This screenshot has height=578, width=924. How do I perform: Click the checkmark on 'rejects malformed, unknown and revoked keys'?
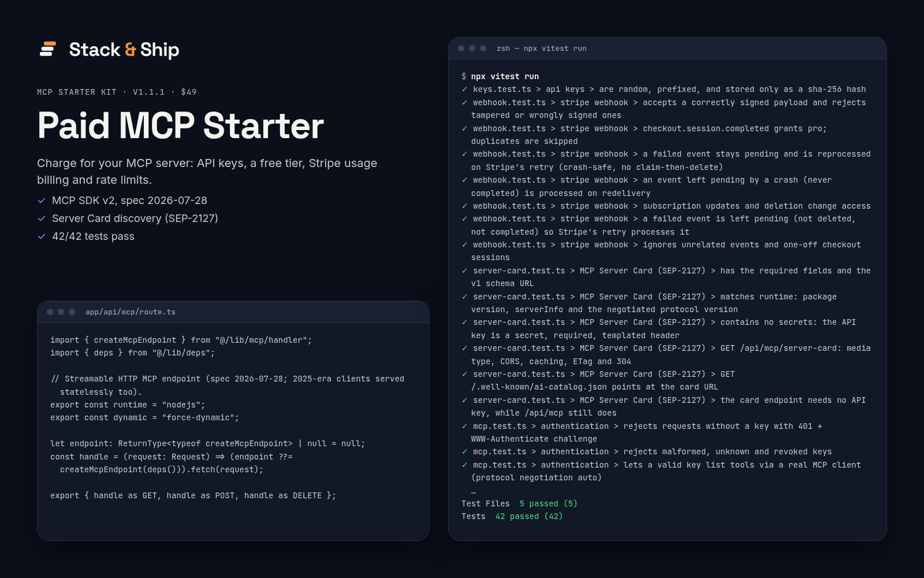coord(464,451)
